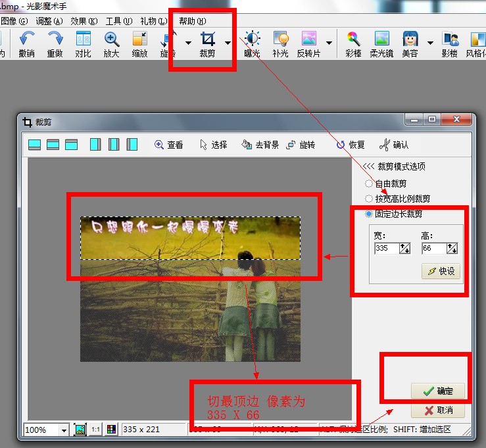Expand the 100% zoom level dropdown
Screen dimensions: 486x448
point(64,430)
